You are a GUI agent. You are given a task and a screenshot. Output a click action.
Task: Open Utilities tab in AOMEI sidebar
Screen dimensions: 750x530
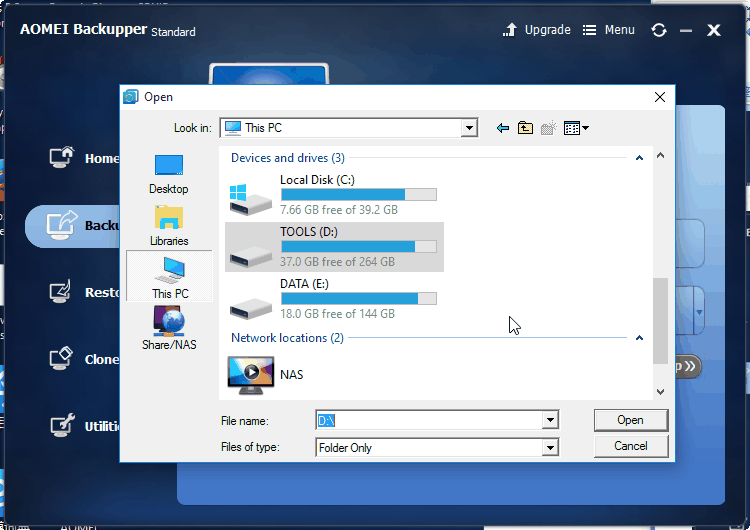(84, 426)
